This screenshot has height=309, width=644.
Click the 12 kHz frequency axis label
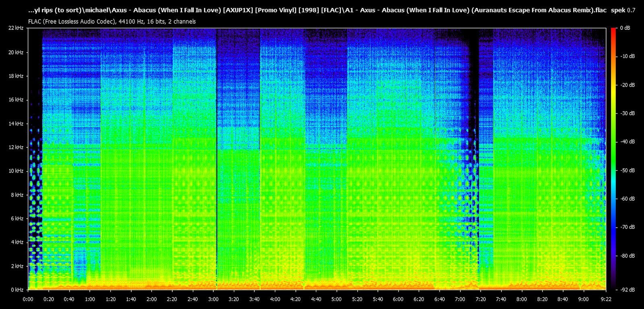click(x=16, y=147)
